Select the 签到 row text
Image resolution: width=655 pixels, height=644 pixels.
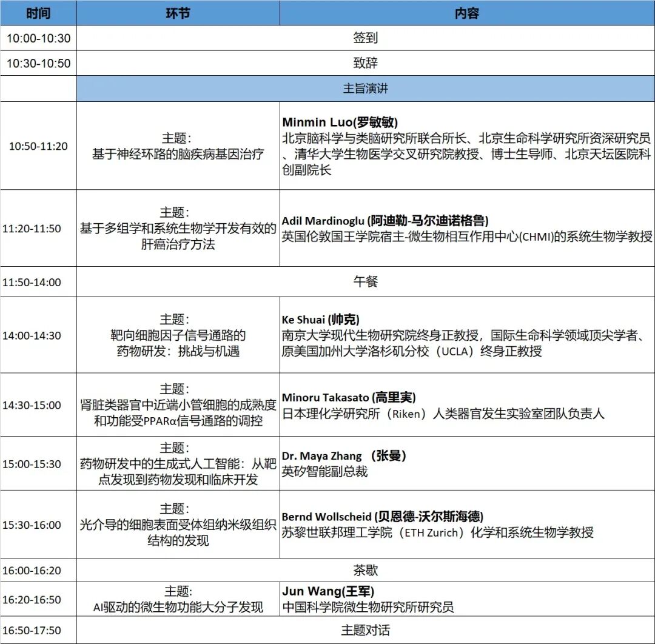tap(365, 38)
